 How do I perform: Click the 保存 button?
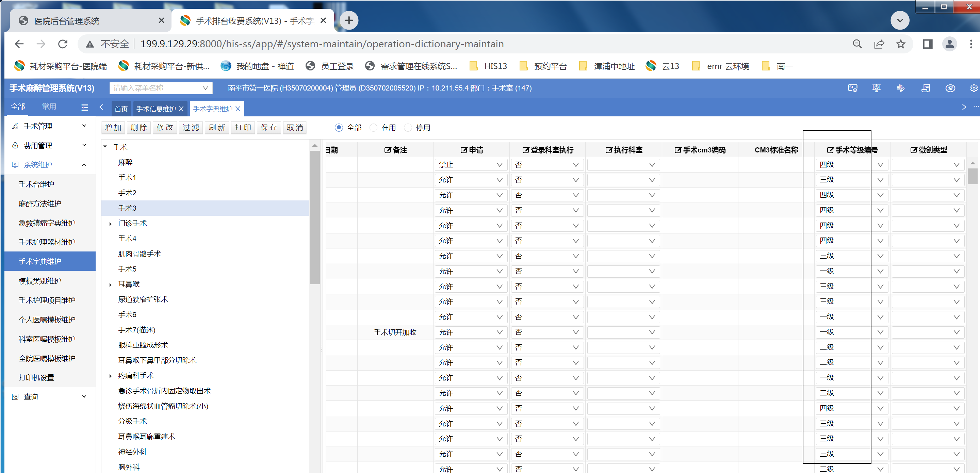pyautogui.click(x=269, y=128)
